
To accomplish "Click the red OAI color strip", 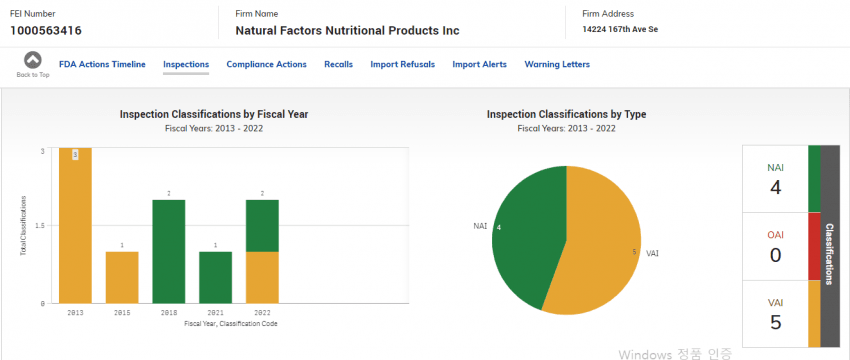I will [x=814, y=246].
